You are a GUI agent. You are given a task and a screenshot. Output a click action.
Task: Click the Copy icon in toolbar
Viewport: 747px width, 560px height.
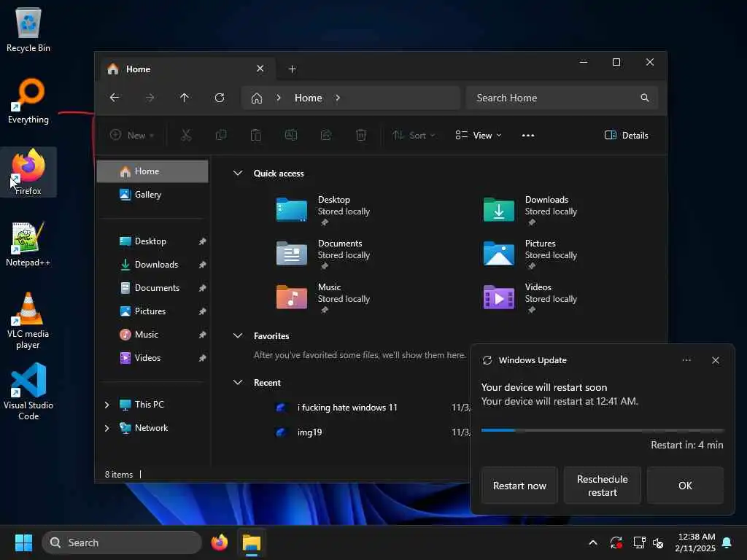tap(221, 135)
